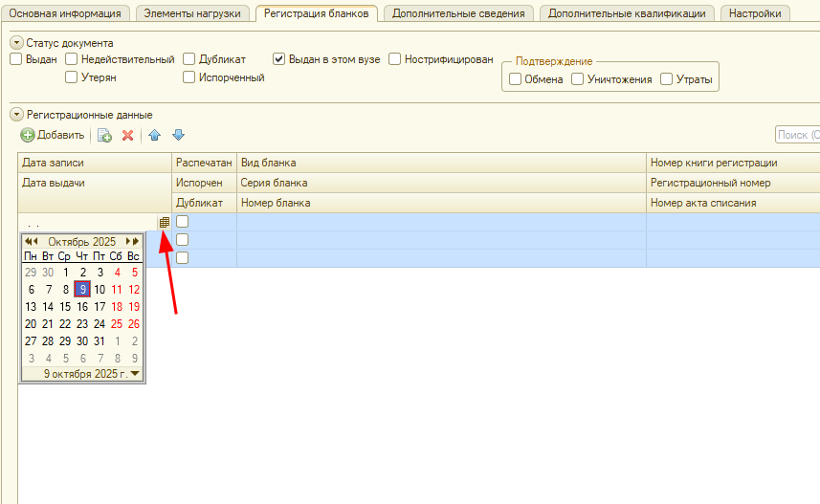Enable the Выдан checkbox

[16, 59]
